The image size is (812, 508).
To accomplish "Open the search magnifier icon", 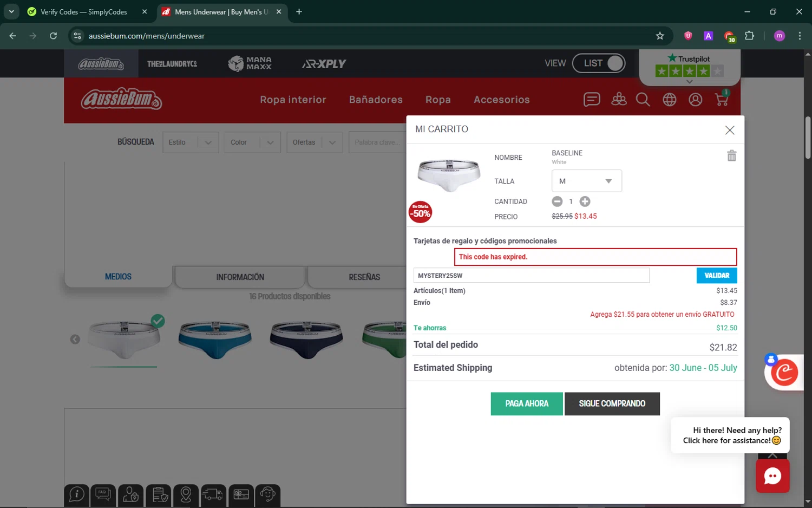I will pos(643,100).
